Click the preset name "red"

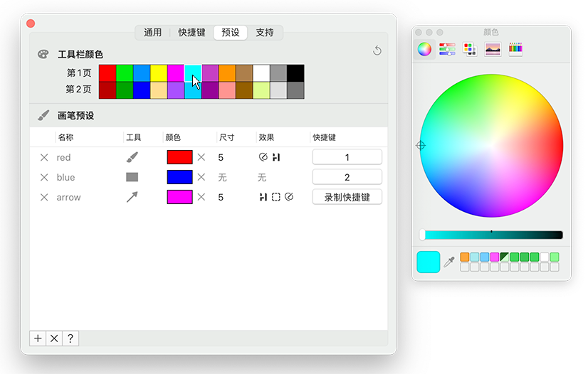64,158
